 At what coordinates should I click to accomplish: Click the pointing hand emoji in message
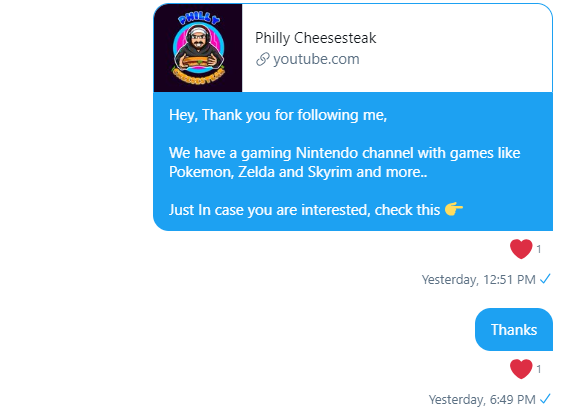point(454,209)
